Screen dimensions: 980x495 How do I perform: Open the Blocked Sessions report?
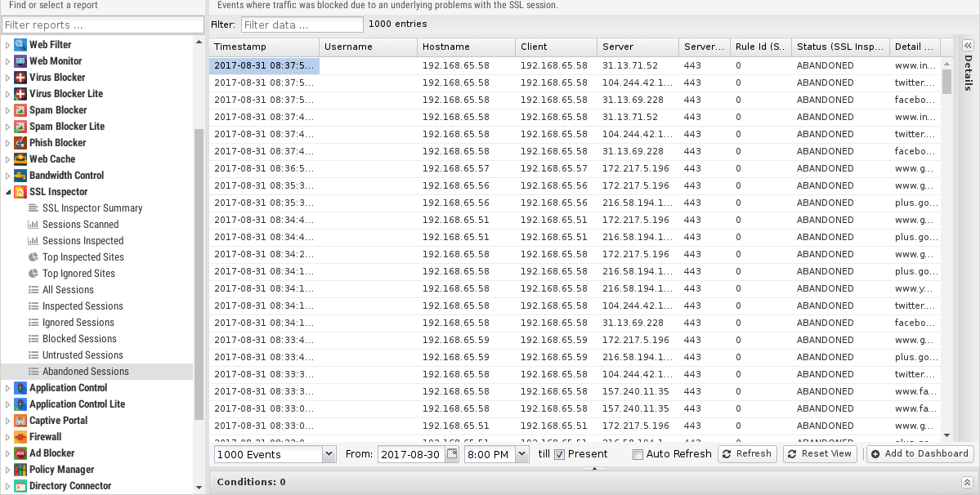pos(79,339)
